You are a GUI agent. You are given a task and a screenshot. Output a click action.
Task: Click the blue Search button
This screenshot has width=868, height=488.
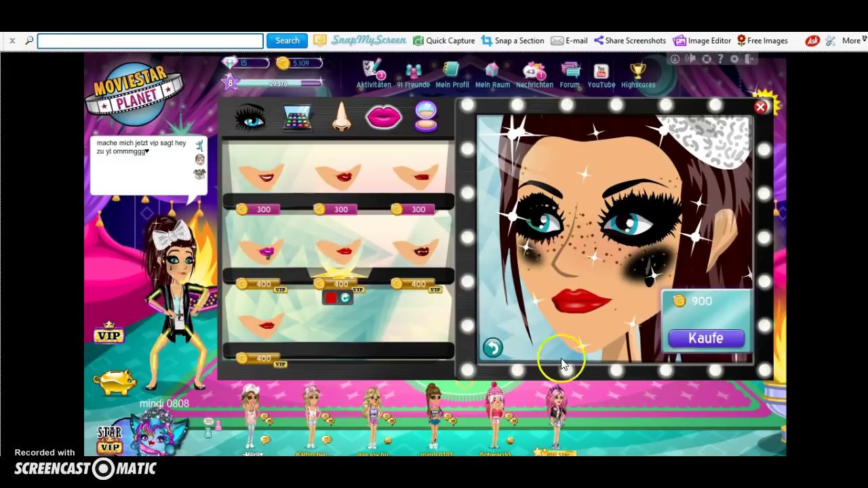point(287,41)
